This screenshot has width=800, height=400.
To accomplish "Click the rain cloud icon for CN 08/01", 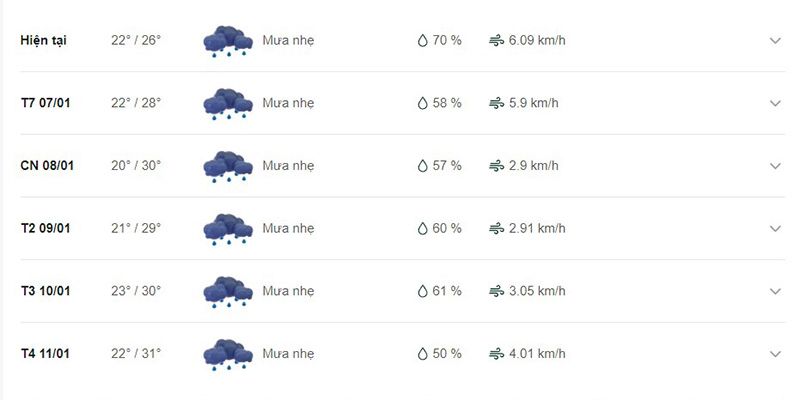I will (228, 166).
